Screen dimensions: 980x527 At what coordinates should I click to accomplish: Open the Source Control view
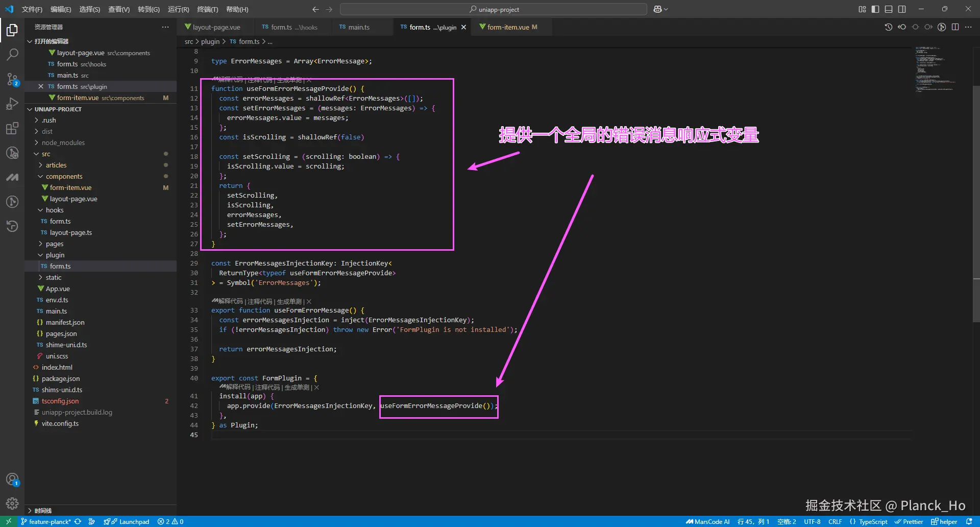(12, 79)
